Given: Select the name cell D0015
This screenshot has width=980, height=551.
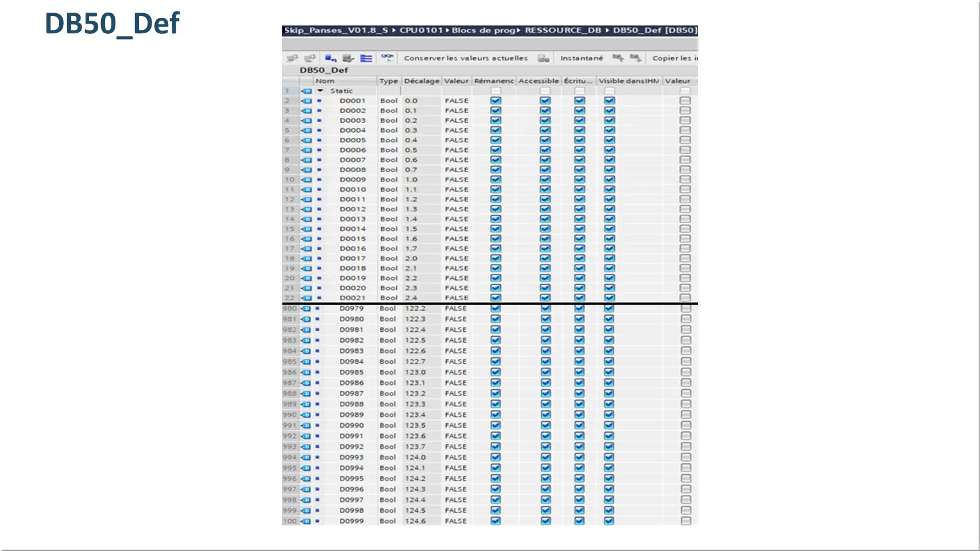Looking at the screenshot, I should point(353,239).
